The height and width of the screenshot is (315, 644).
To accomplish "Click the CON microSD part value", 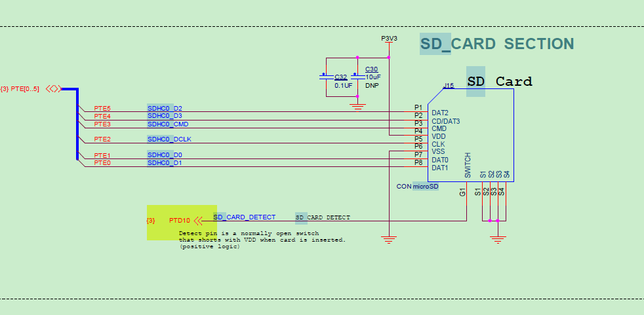I will pyautogui.click(x=417, y=187).
